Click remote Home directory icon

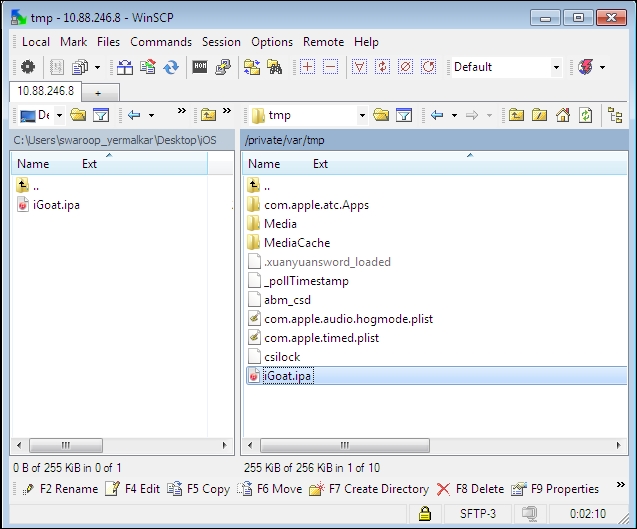click(563, 115)
